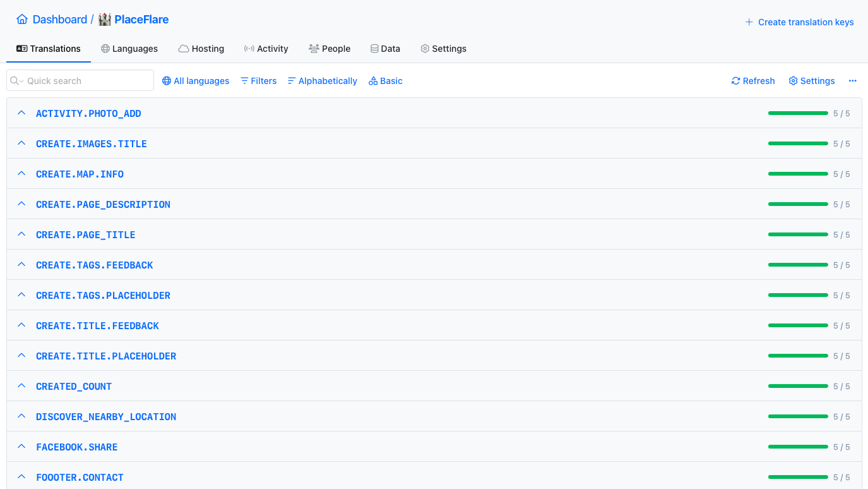Switch to the Languages tab
The image size is (868, 489).
click(x=129, y=49)
